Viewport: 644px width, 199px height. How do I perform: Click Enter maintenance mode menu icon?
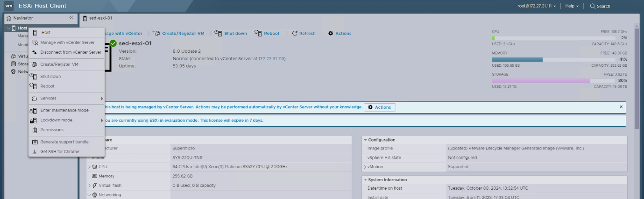34,111
